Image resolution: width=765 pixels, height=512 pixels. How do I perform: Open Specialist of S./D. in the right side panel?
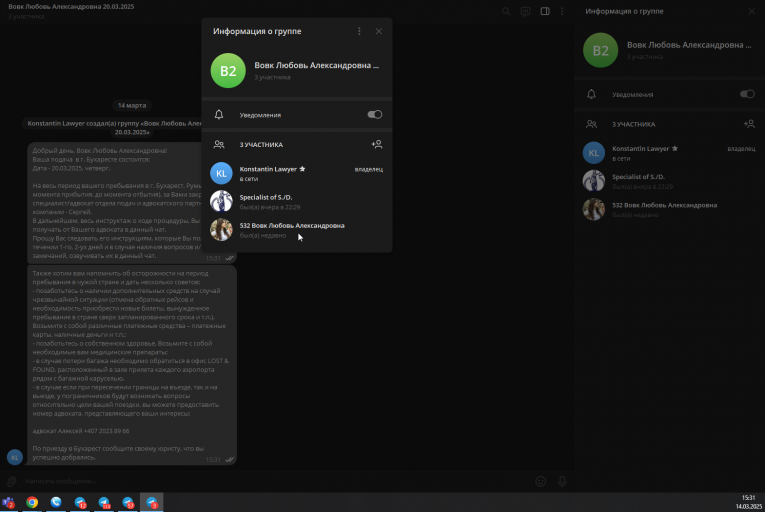point(669,181)
